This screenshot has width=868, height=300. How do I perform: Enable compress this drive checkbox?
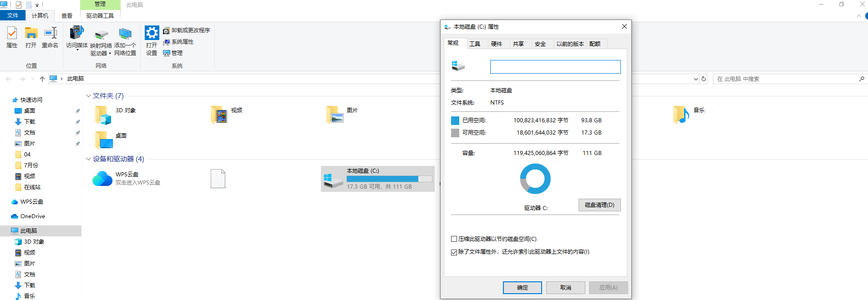pos(454,239)
